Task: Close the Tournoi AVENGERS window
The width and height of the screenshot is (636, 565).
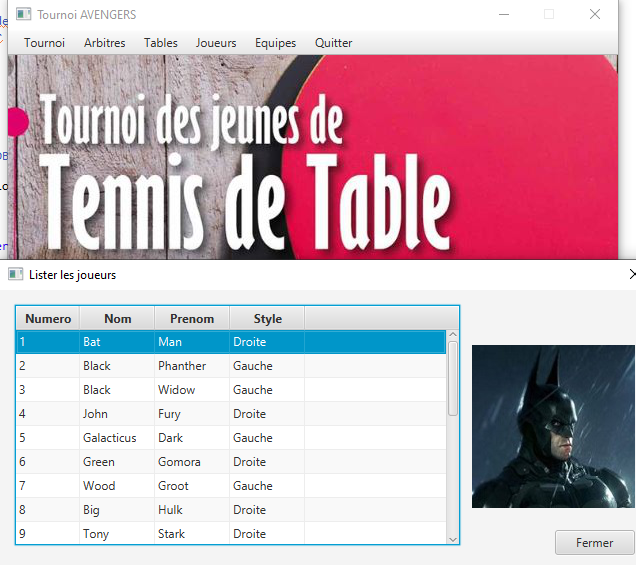Action: pyautogui.click(x=595, y=14)
